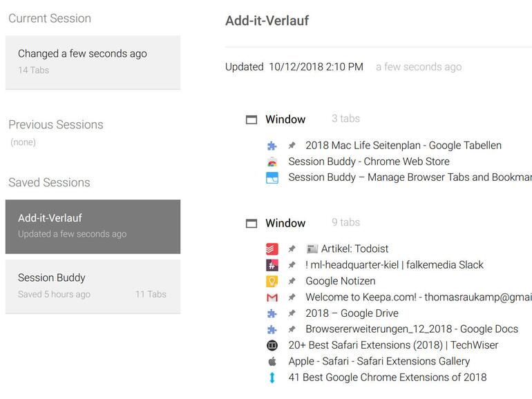Image resolution: width=532 pixels, height=399 pixels.
Task: Click the blue arrow favicon for Chrome Extensions tab
Action: [x=272, y=378]
